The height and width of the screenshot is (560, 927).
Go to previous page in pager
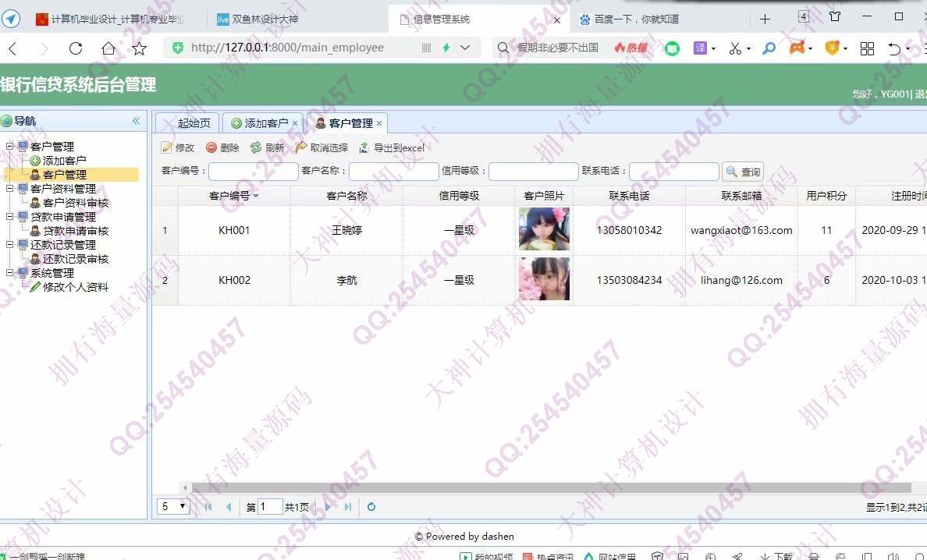point(229,507)
